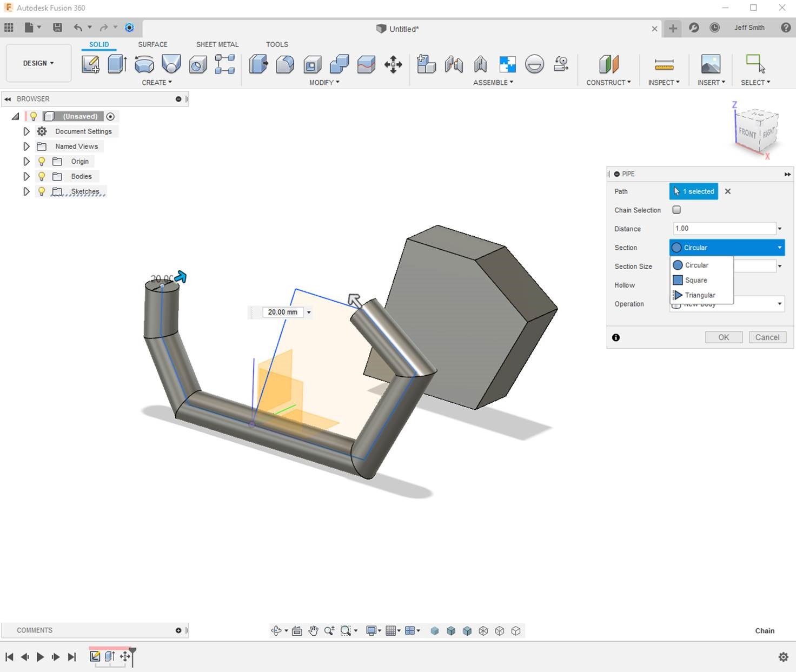Toggle visibility of the Bodies folder

point(42,176)
